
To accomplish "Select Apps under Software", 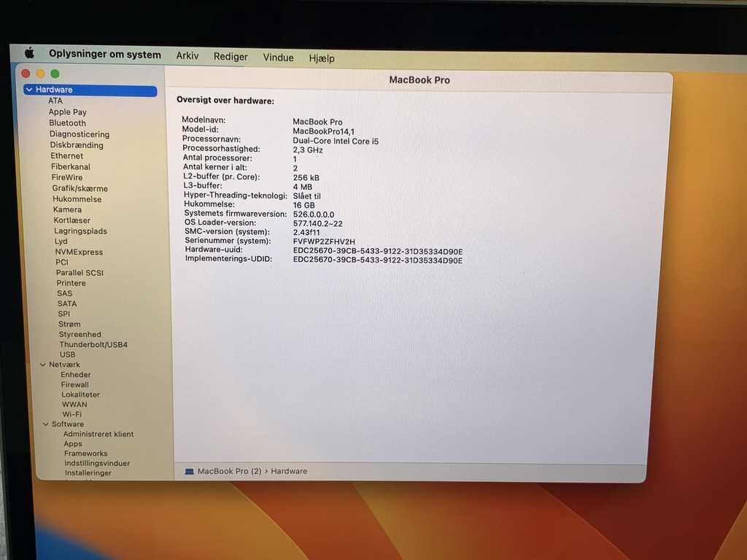I will (x=73, y=444).
